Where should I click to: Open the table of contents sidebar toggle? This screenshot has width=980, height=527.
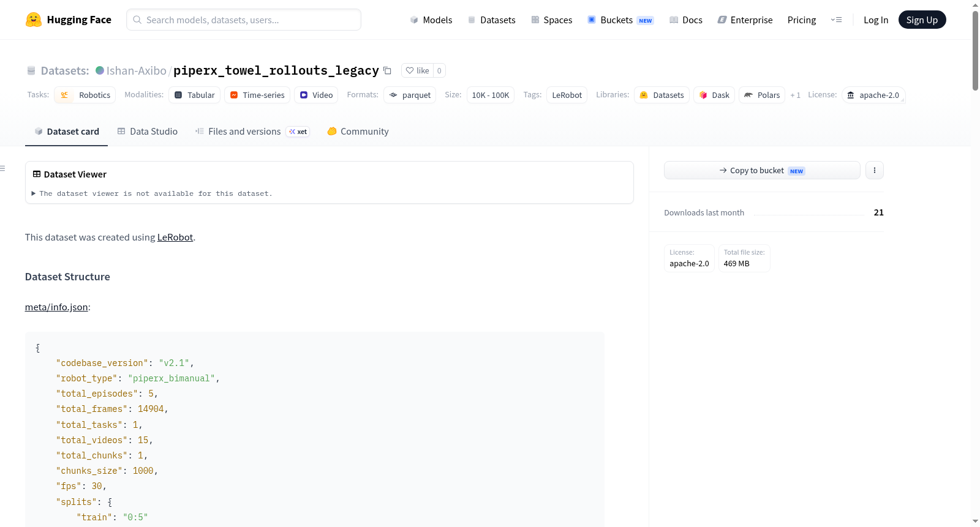click(2, 168)
